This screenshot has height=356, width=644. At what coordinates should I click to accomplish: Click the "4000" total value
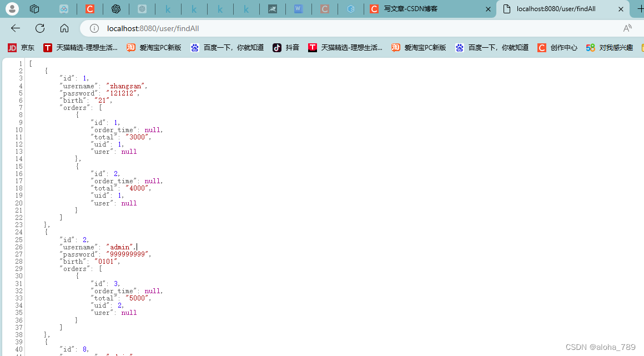(137, 188)
